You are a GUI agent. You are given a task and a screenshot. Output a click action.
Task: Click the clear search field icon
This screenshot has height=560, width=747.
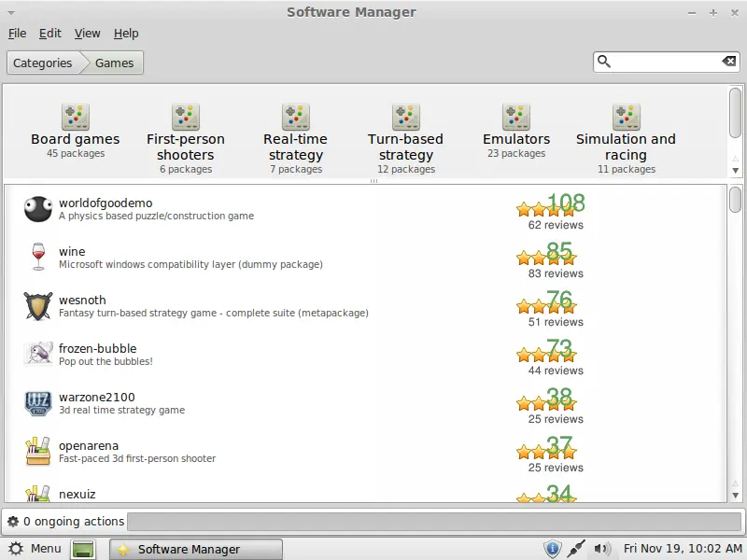point(728,62)
